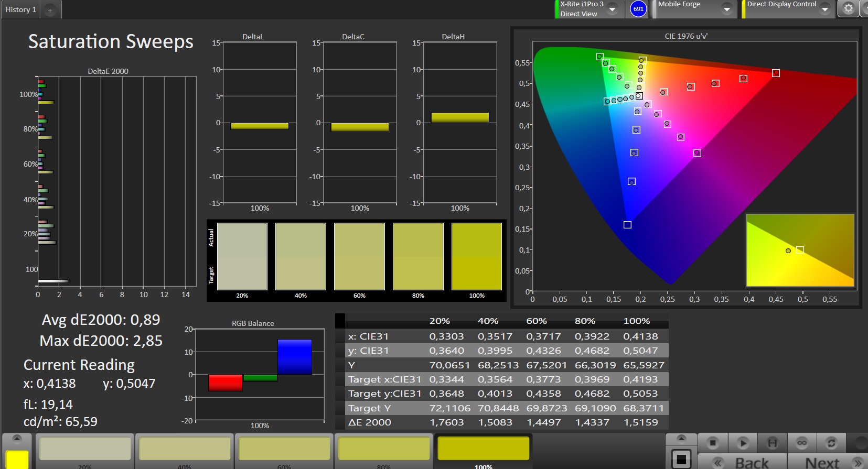Click the refresh loop arrows icon
Image resolution: width=868 pixels, height=469 pixels.
(831, 443)
